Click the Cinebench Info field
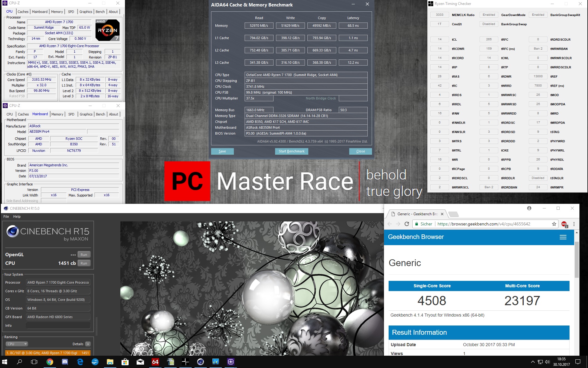Viewport: 588px width, 368px height. (x=58, y=326)
